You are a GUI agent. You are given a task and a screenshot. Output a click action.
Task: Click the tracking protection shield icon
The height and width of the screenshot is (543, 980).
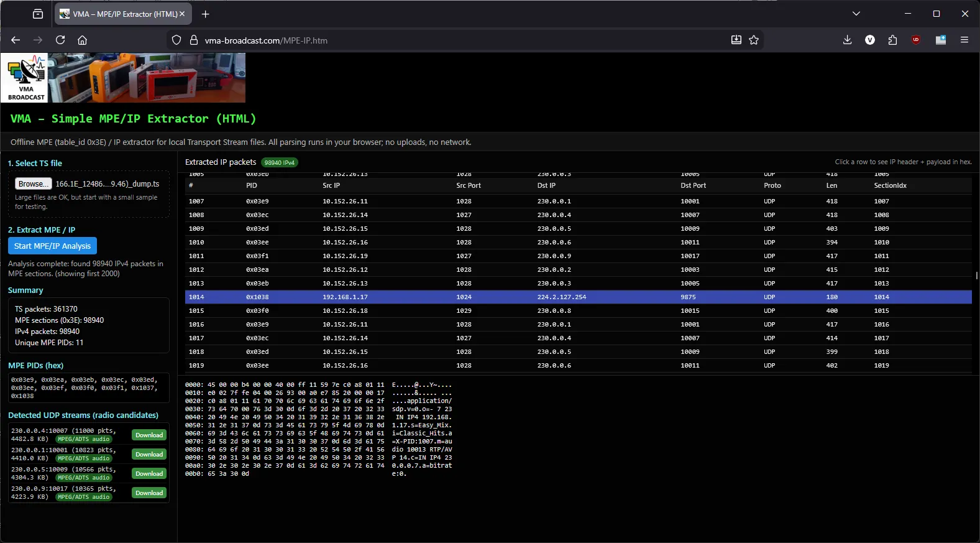176,40
